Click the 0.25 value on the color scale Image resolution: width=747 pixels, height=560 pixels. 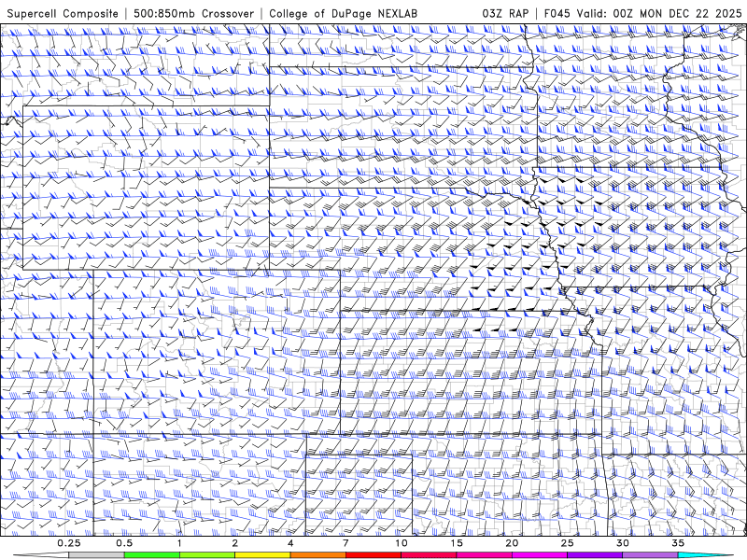pyautogui.click(x=69, y=543)
